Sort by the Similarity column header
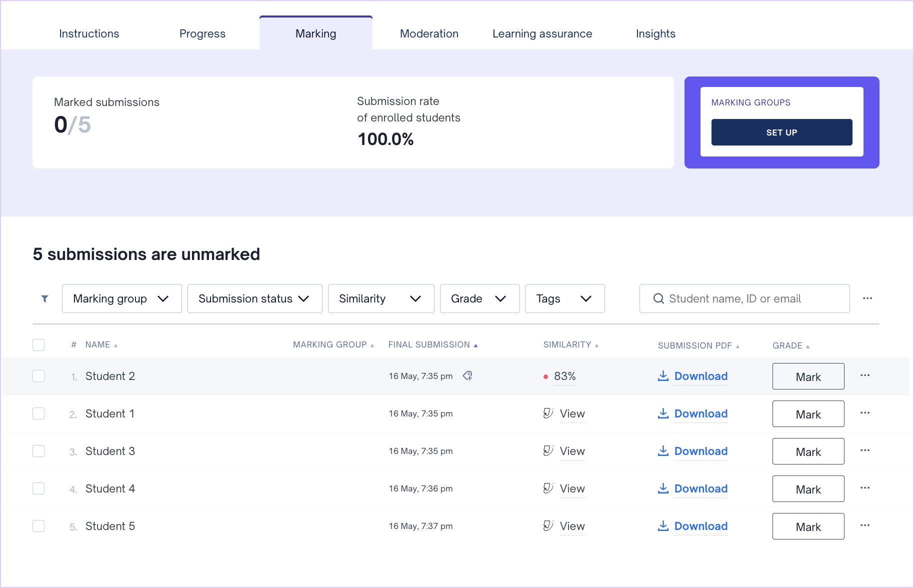Viewport: 914px width, 588px height. pyautogui.click(x=571, y=345)
